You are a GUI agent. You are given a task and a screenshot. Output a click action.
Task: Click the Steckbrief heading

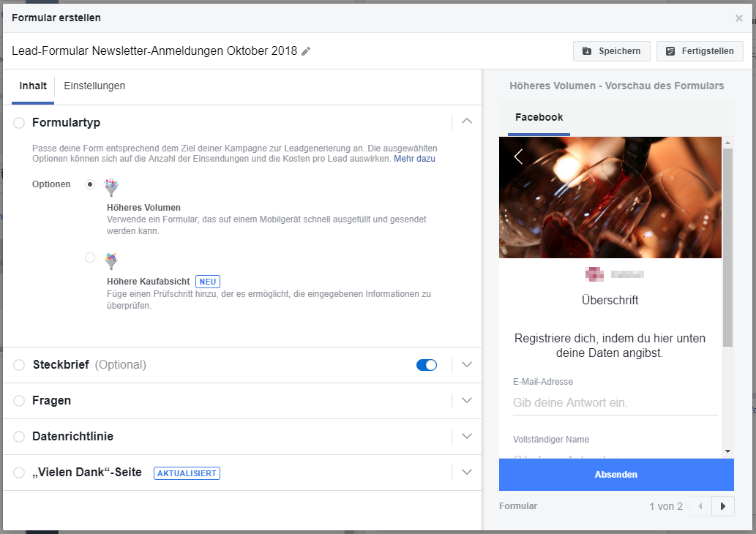(61, 365)
